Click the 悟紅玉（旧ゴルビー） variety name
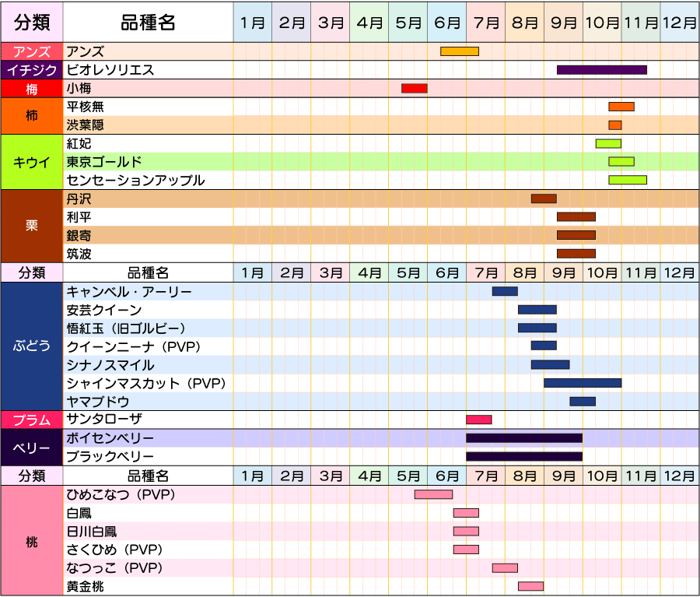Screen dimensions: 700x597 126,328
